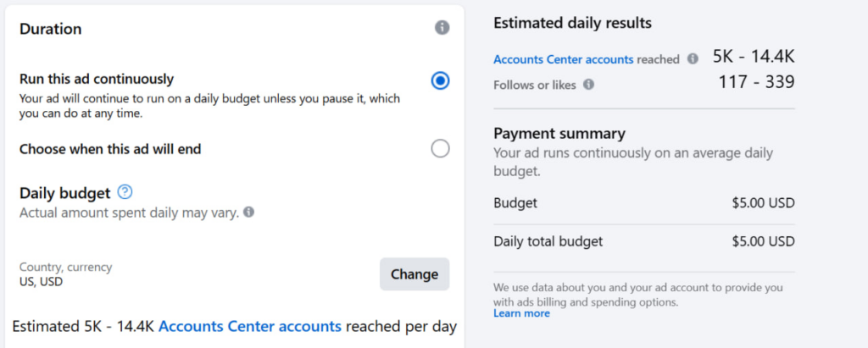Click info icon next to Accounts Center accounts reached
The height and width of the screenshot is (348, 868).
[693, 58]
